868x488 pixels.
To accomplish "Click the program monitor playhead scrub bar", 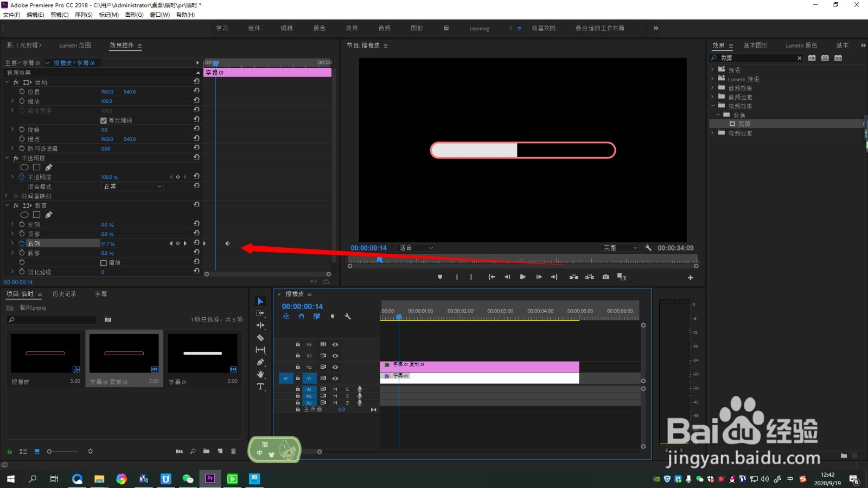I will [523, 260].
